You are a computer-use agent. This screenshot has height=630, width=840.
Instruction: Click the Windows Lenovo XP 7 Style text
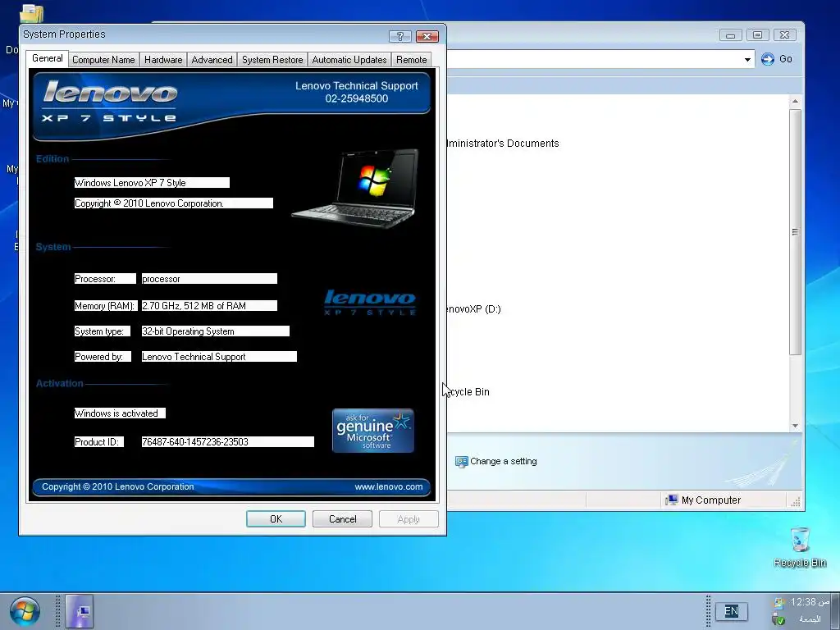click(x=130, y=183)
